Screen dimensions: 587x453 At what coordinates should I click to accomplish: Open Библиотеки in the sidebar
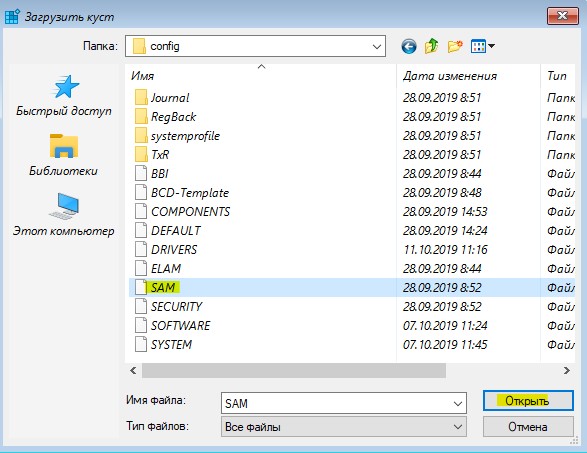[x=64, y=155]
